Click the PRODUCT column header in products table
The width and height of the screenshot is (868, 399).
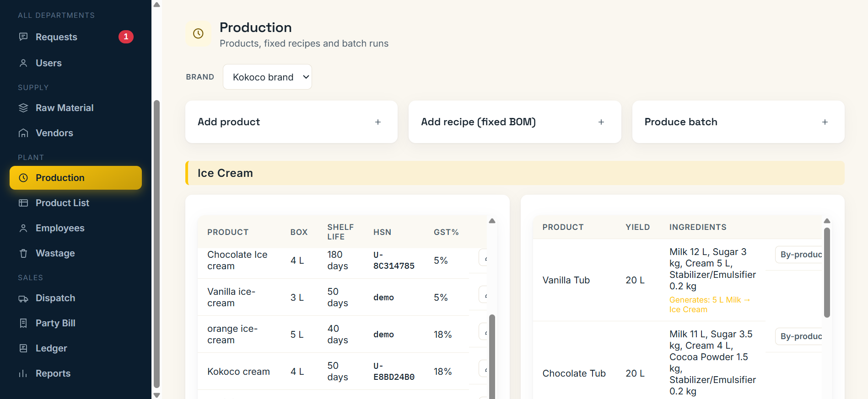(x=228, y=232)
